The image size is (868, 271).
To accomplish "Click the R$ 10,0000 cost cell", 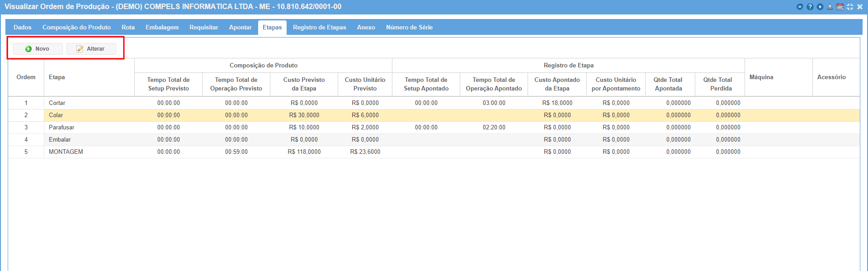I will pyautogui.click(x=304, y=128).
